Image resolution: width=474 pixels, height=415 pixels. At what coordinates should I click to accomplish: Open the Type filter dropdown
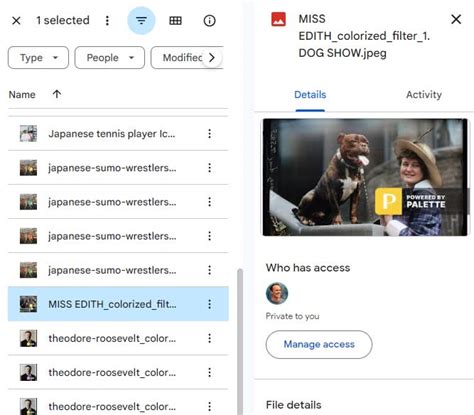tap(38, 58)
